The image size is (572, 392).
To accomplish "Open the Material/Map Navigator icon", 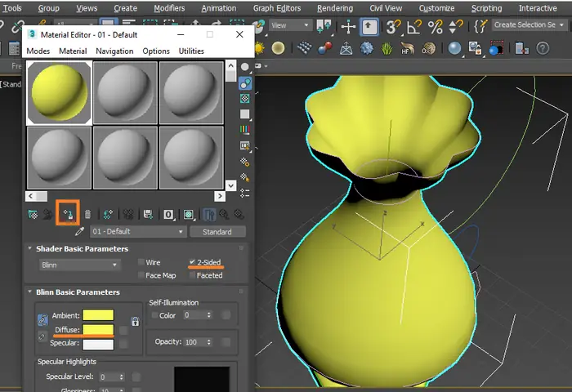I will [x=245, y=194].
